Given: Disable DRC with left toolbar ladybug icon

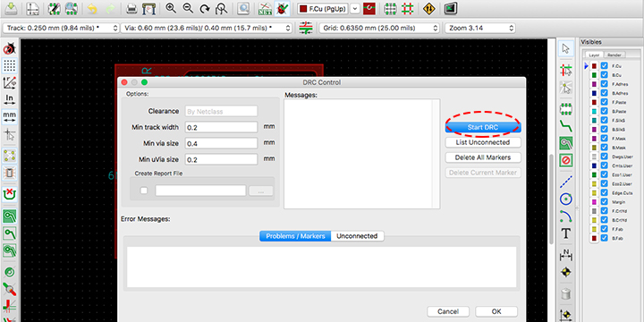Looking at the screenshot, I should point(9,49).
